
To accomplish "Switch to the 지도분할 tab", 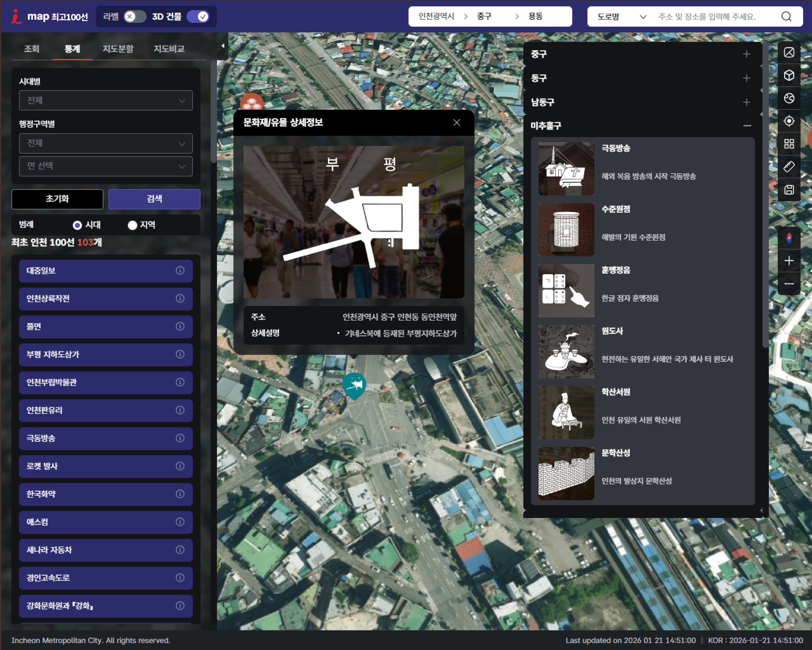I will click(118, 49).
